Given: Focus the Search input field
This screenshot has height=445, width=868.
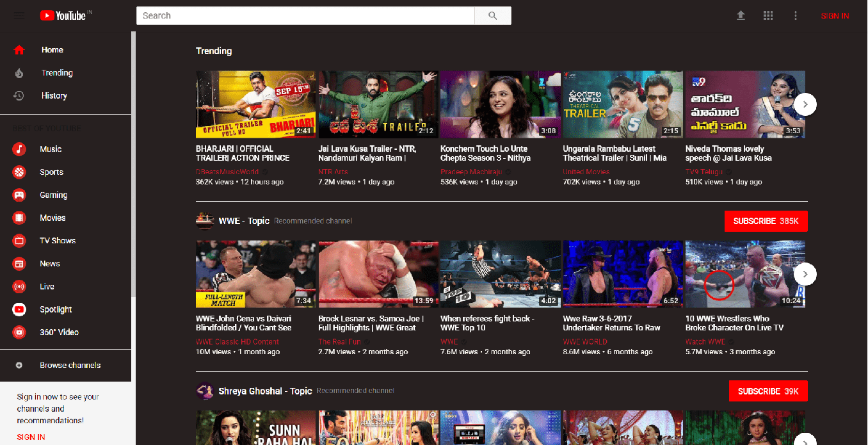Looking at the screenshot, I should click(305, 15).
